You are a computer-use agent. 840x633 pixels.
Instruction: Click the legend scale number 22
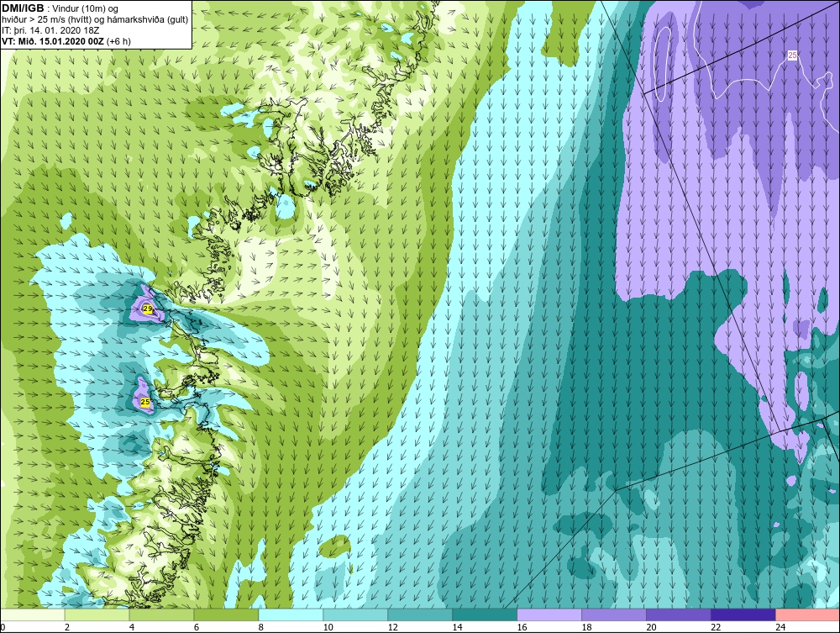716,627
